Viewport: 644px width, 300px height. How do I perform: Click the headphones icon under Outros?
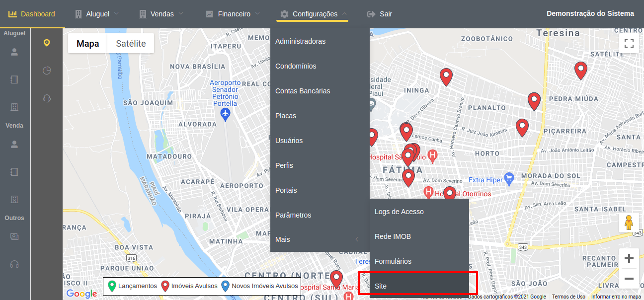pyautogui.click(x=14, y=264)
